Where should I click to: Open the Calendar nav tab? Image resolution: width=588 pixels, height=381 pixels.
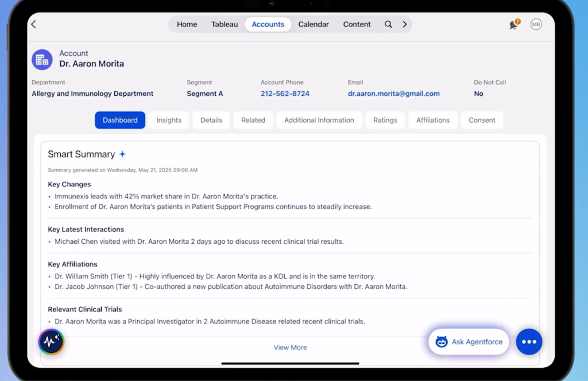(x=313, y=24)
